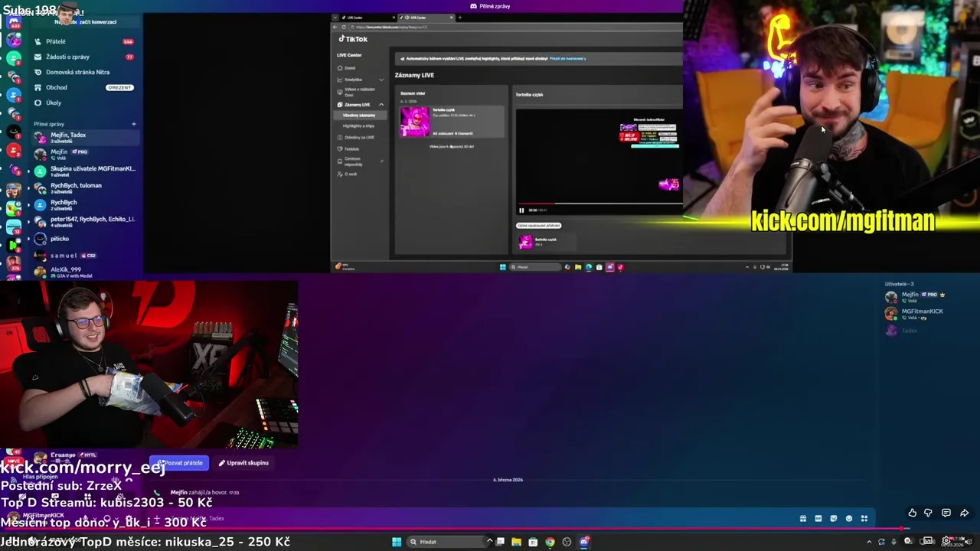Screen dimensions: 980x551
Task: Click share arrow icon on stream overlay
Action: [x=964, y=513]
